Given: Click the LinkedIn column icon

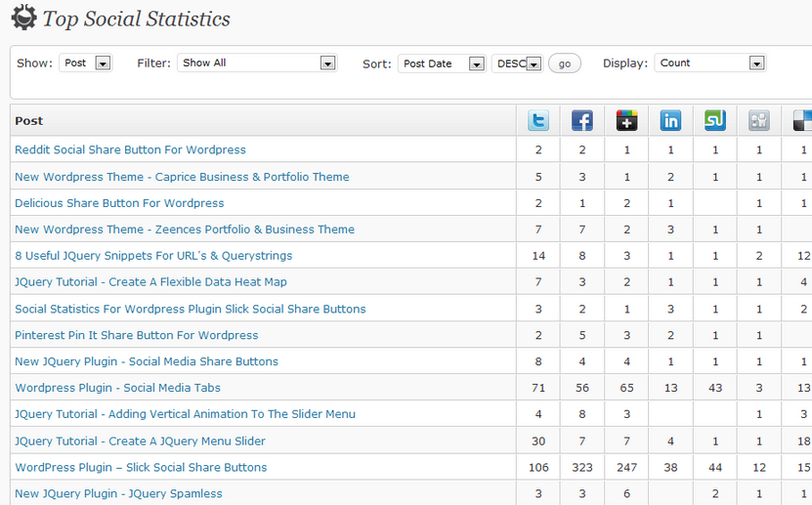Looking at the screenshot, I should click(670, 120).
